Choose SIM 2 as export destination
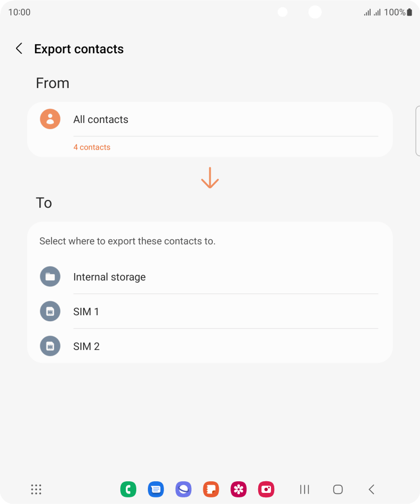The image size is (420, 504). (x=209, y=346)
